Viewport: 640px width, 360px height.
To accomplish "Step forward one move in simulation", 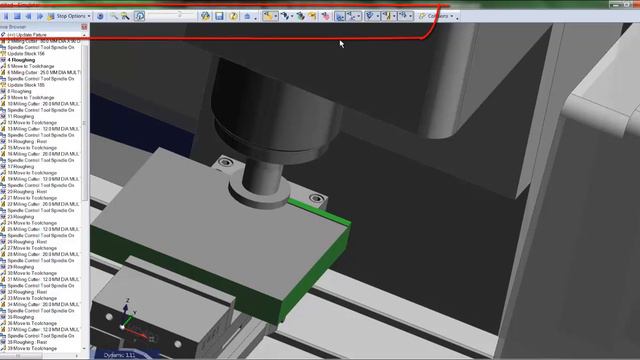I will (x=40, y=16).
